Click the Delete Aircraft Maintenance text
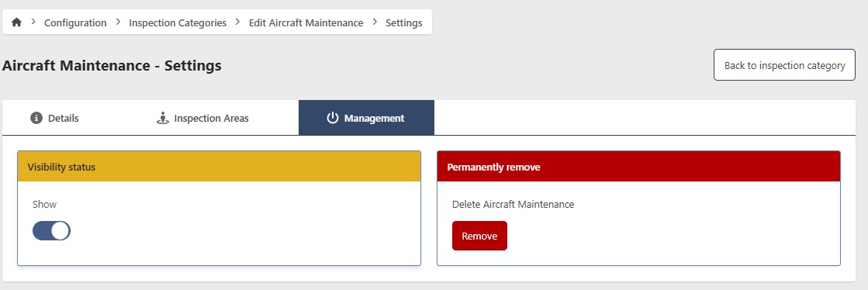Screen dimensions: 868x290 click(x=514, y=204)
